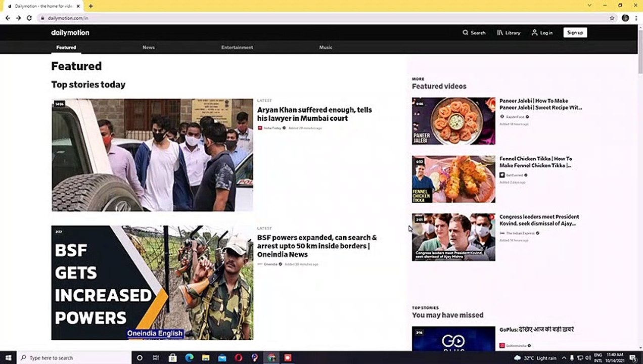Open the weather widget showing Light rain
Image resolution: width=643 pixels, height=364 pixels.
pos(535,358)
